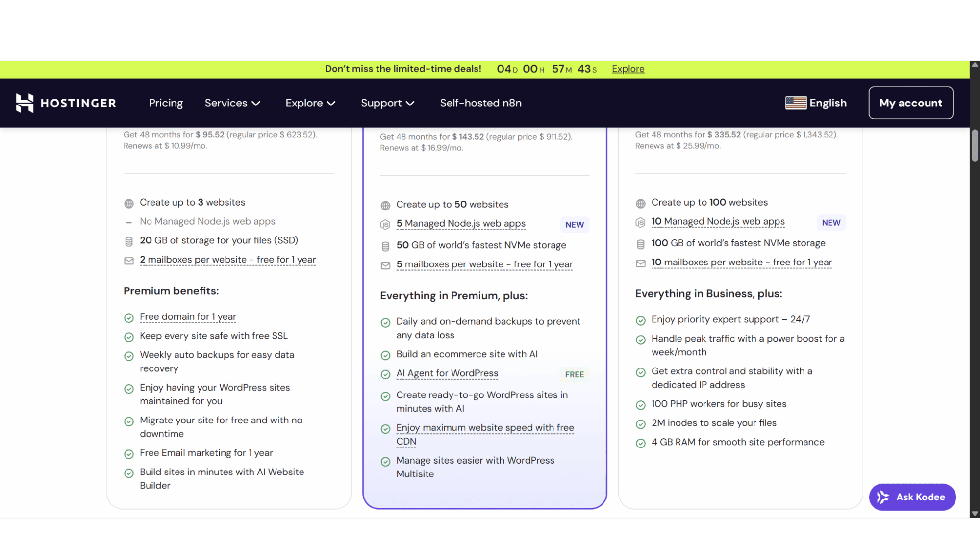Click 'Everything in Business, plus:' heading
980x552 pixels.
pyautogui.click(x=708, y=294)
